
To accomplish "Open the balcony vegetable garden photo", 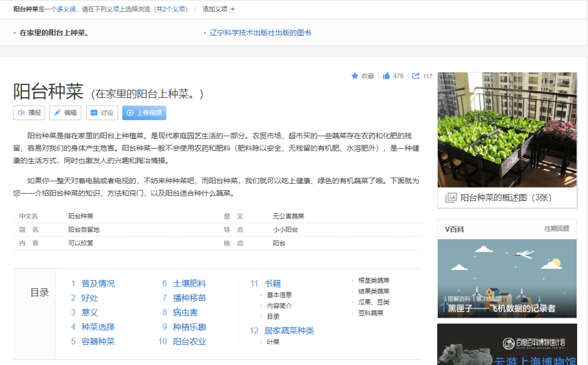I will 507,129.
